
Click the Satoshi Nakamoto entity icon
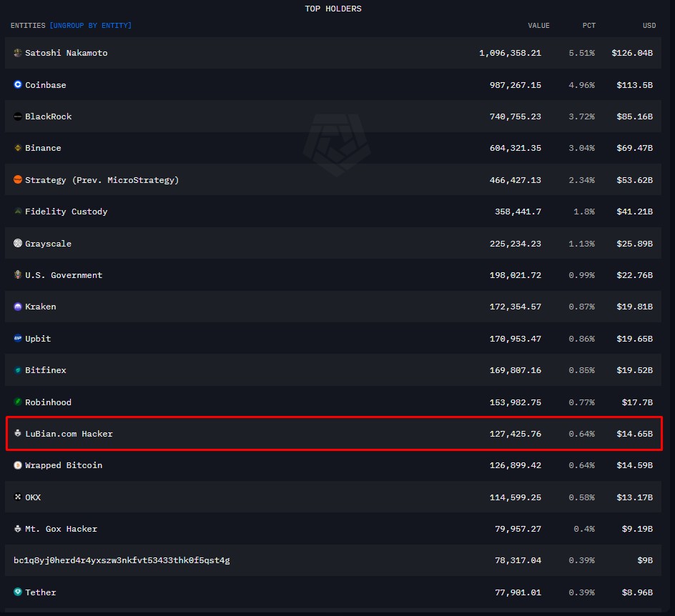(x=18, y=52)
